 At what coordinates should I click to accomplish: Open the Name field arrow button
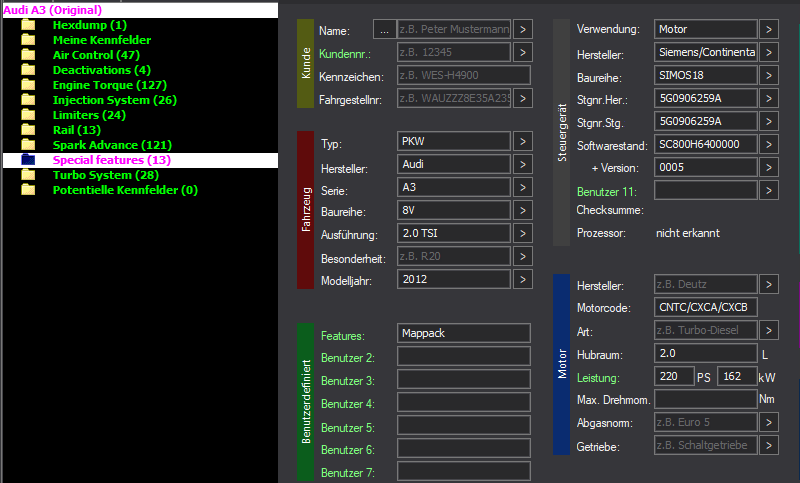click(523, 30)
